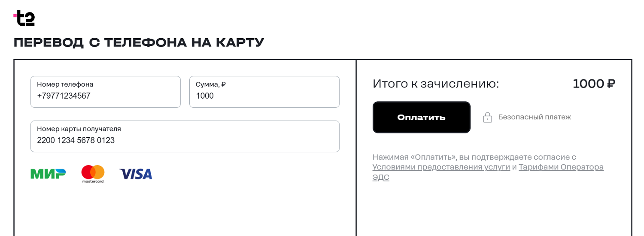Click the Mastercard logo
The width and height of the screenshot is (644, 236).
[93, 174]
